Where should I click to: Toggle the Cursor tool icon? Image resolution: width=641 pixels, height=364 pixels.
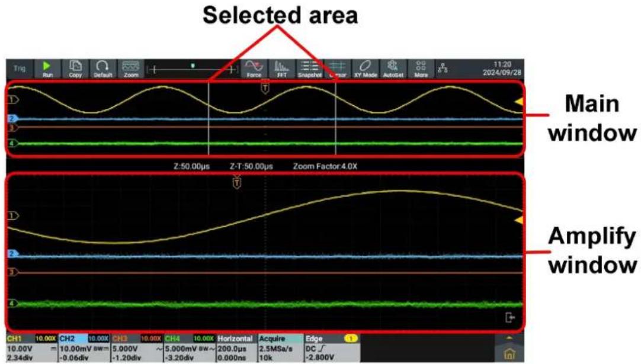click(338, 69)
